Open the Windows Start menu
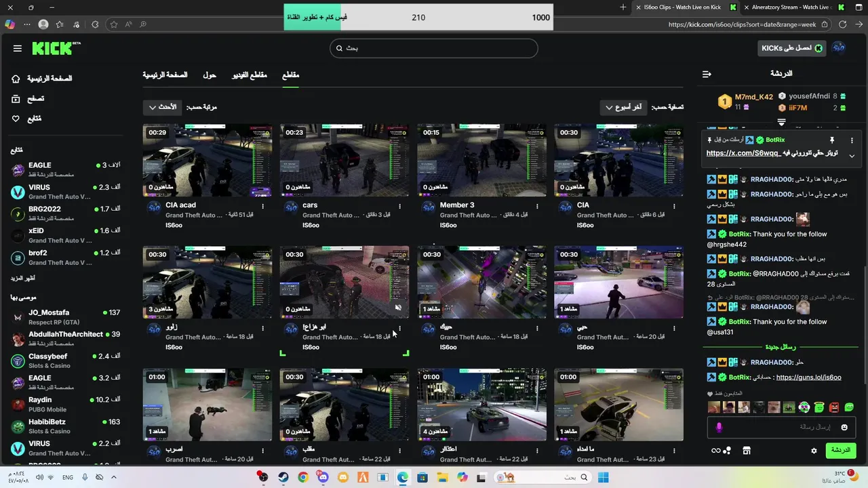The image size is (868, 488). click(603, 477)
